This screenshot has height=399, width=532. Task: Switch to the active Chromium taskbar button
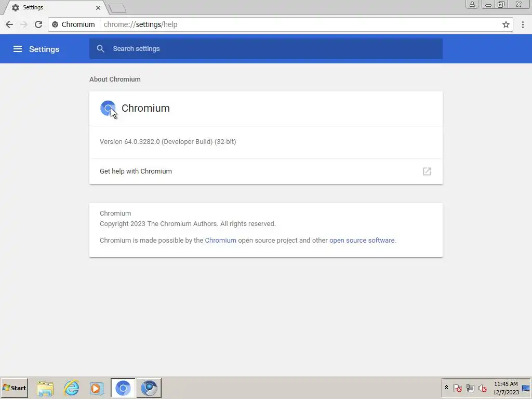coord(123,388)
